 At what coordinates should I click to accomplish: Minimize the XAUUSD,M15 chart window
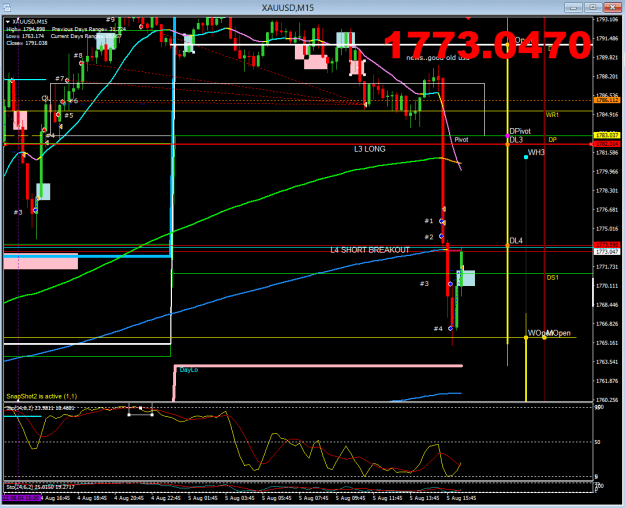coord(573,7)
